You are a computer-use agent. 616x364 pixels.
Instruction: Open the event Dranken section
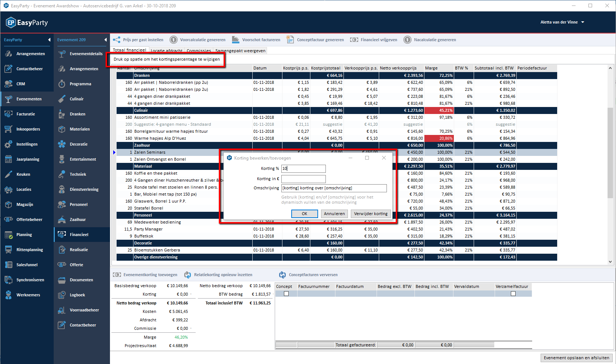82,114
